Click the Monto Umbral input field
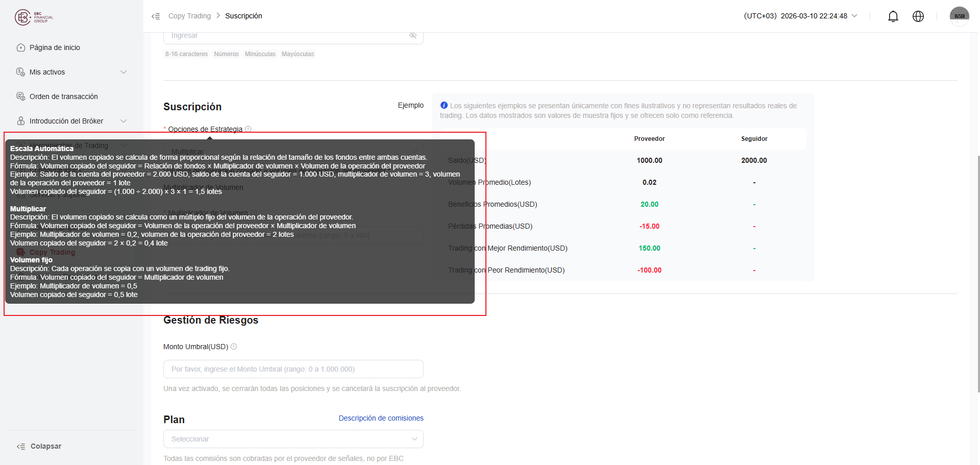This screenshot has height=465, width=980. (x=293, y=369)
